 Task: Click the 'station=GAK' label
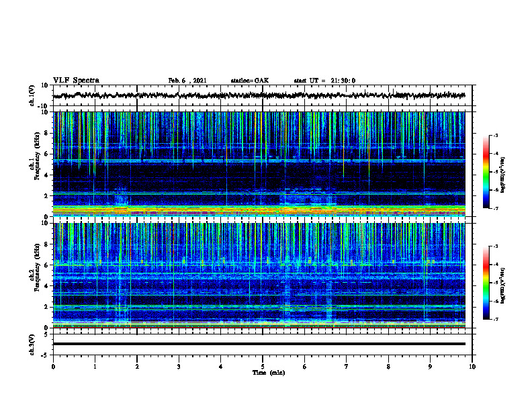(250, 81)
